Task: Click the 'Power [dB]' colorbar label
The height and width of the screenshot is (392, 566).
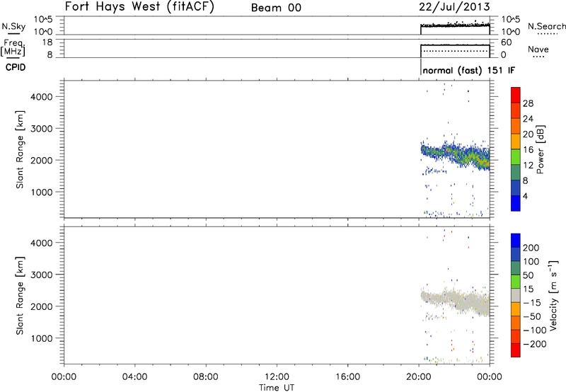Action: pyautogui.click(x=541, y=149)
